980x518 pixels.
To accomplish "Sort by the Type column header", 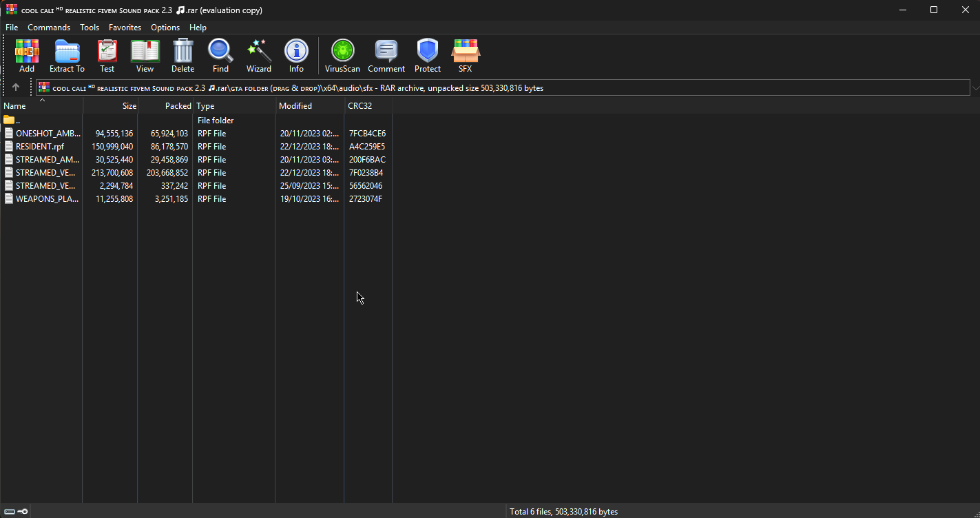I will (235, 106).
